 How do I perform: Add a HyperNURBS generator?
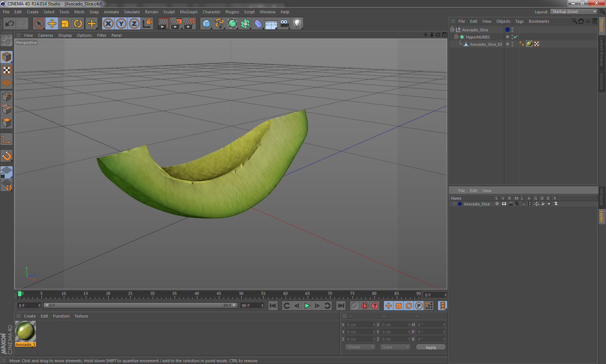coord(232,24)
